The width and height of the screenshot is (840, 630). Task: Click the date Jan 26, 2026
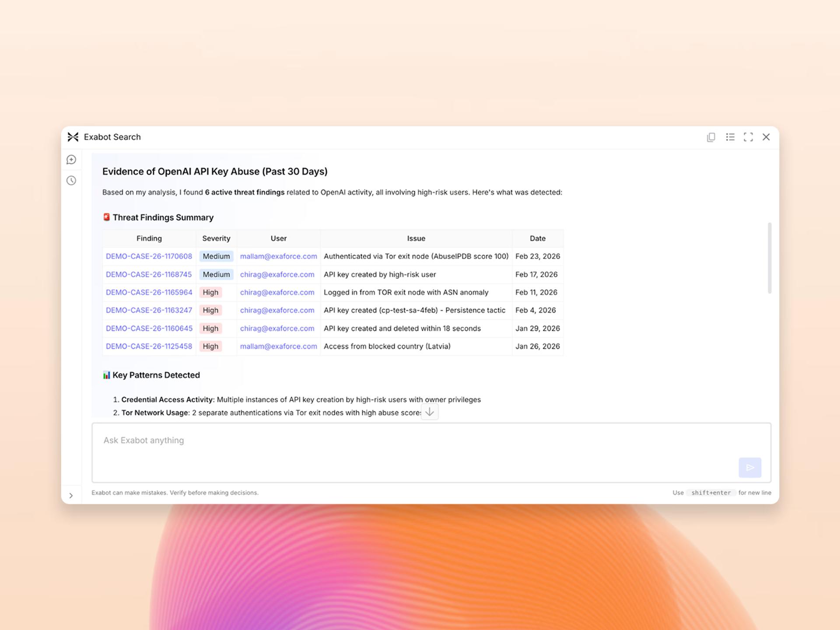(537, 346)
